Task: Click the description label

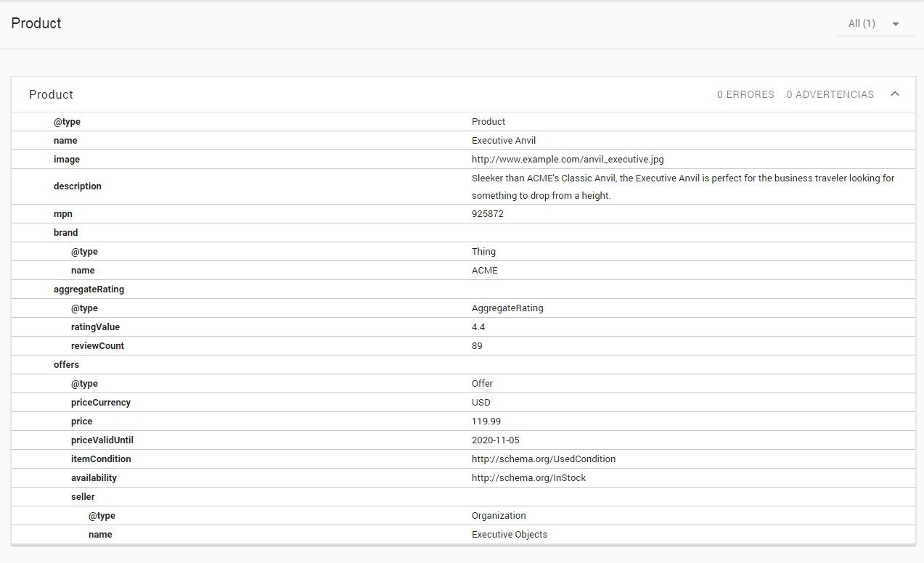Action: pyautogui.click(x=78, y=186)
